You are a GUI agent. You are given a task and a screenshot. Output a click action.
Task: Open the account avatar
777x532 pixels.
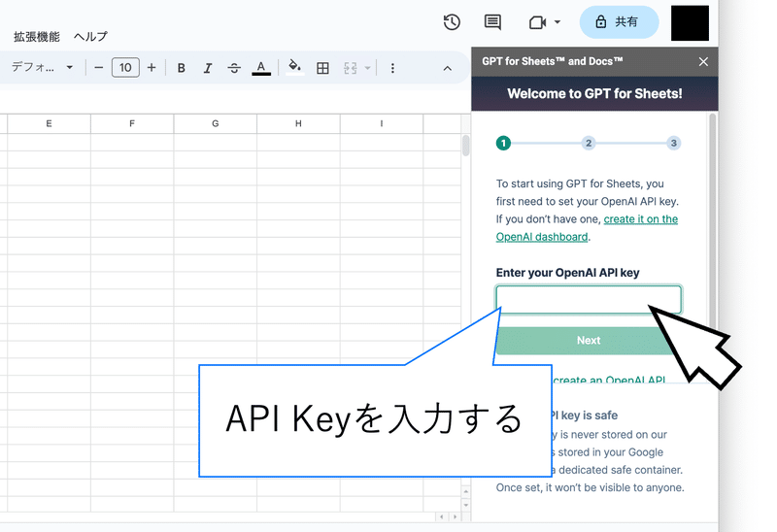[690, 22]
